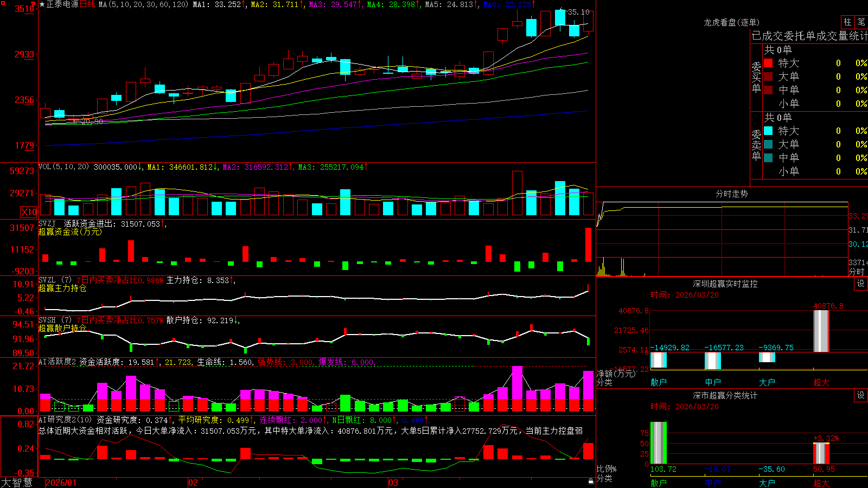868x488 pixels.
Task: Click the 小单 row under 委卖单
Action: pyautogui.click(x=815, y=171)
